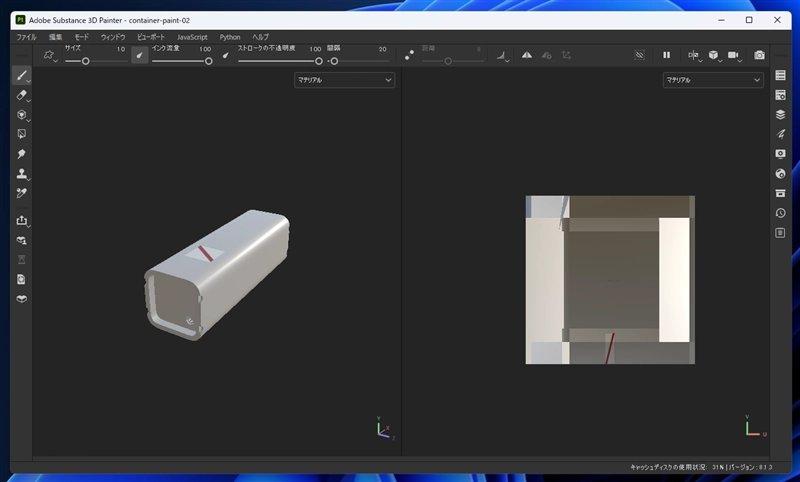Open the Assets shelf panel icon
This screenshot has height=482, width=800.
780,193
